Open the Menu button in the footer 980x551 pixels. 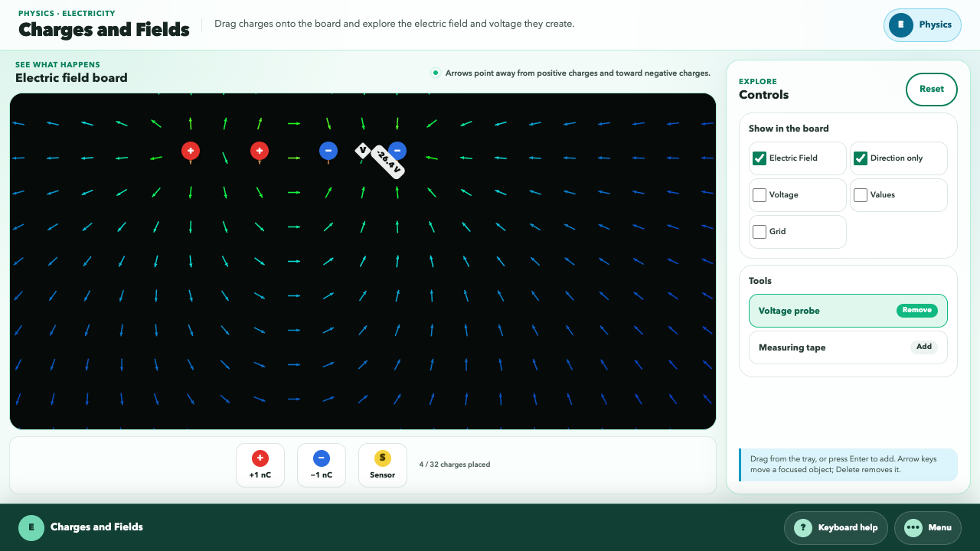(928, 527)
